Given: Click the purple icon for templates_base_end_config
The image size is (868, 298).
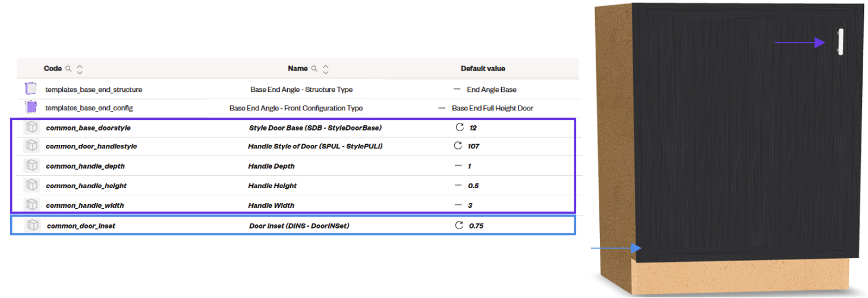Looking at the screenshot, I should 31,107.
